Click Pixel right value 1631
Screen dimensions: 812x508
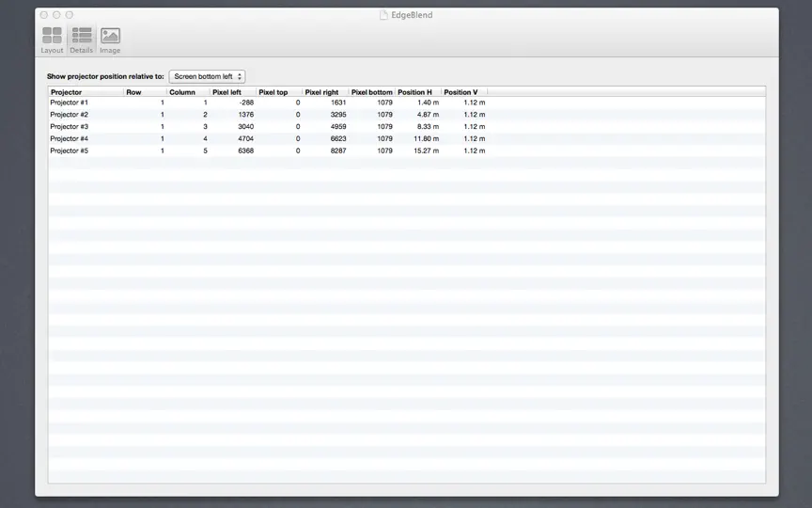[338, 103]
